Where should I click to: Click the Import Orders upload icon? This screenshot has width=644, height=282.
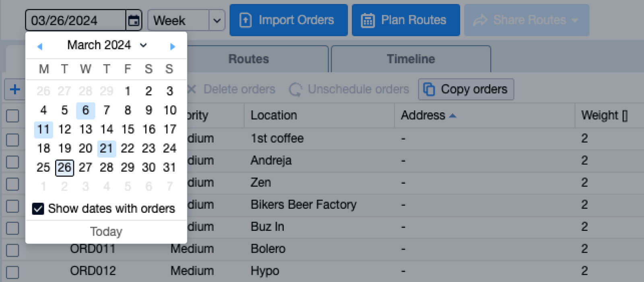pos(246,20)
